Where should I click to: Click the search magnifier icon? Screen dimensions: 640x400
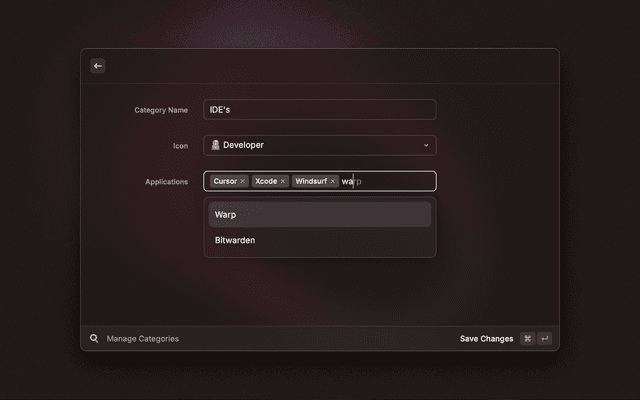(94, 339)
